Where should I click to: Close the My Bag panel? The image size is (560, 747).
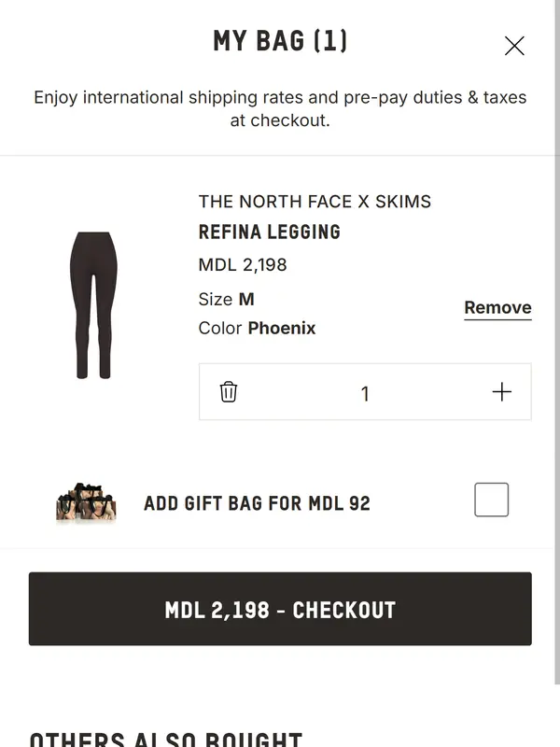point(514,46)
